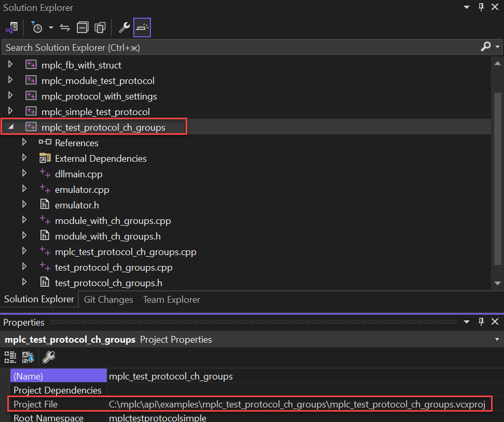Open Properties object selector dropdown
The height and width of the screenshot is (422, 504).
click(497, 340)
